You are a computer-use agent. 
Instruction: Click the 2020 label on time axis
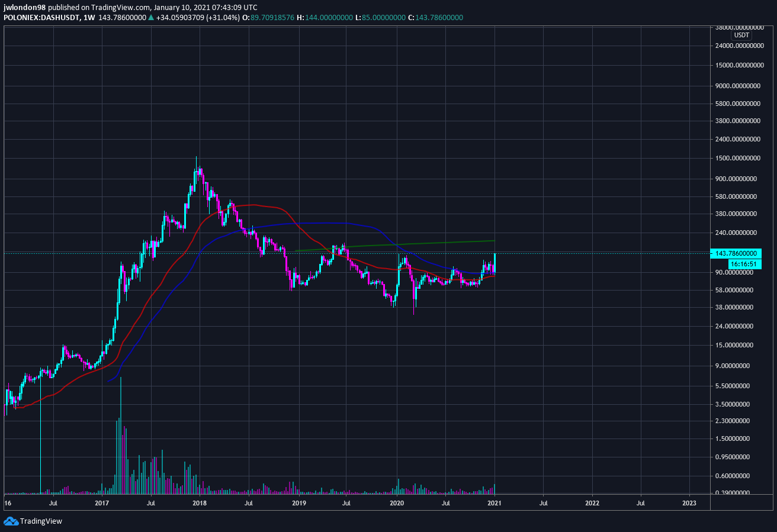point(397,503)
